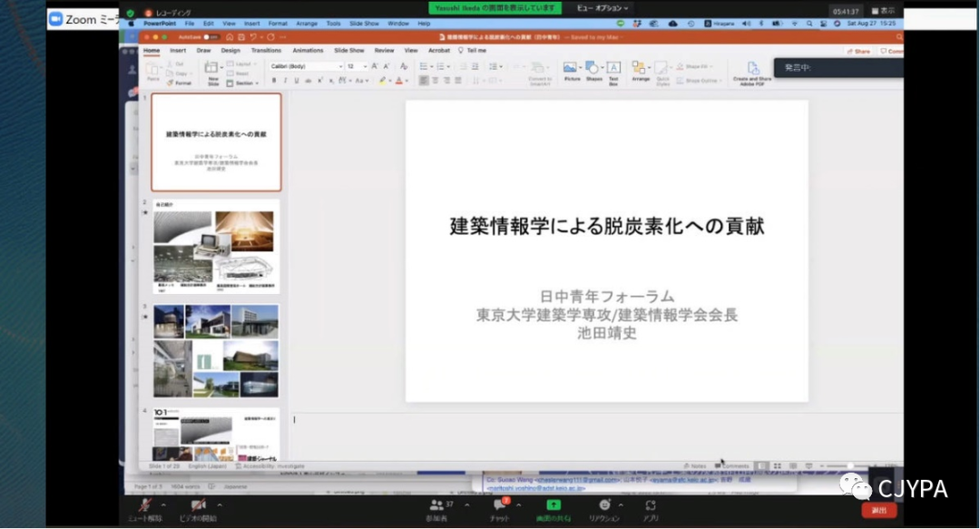Toggle the Notes pane in status bar
This screenshot has height=529, width=980.
(x=695, y=466)
